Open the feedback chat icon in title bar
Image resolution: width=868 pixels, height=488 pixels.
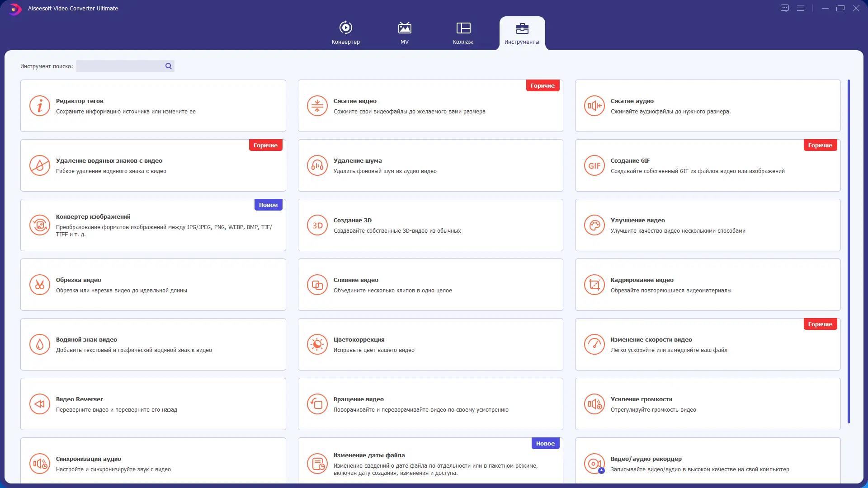pyautogui.click(x=785, y=9)
